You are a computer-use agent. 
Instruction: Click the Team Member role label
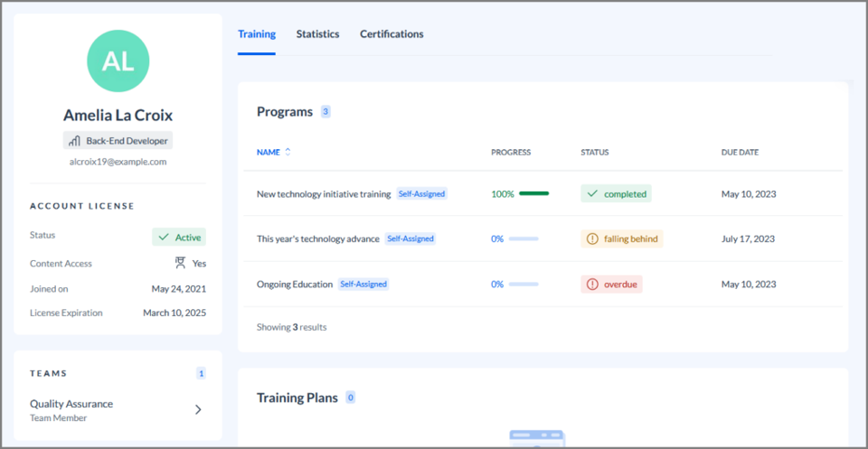tap(58, 418)
